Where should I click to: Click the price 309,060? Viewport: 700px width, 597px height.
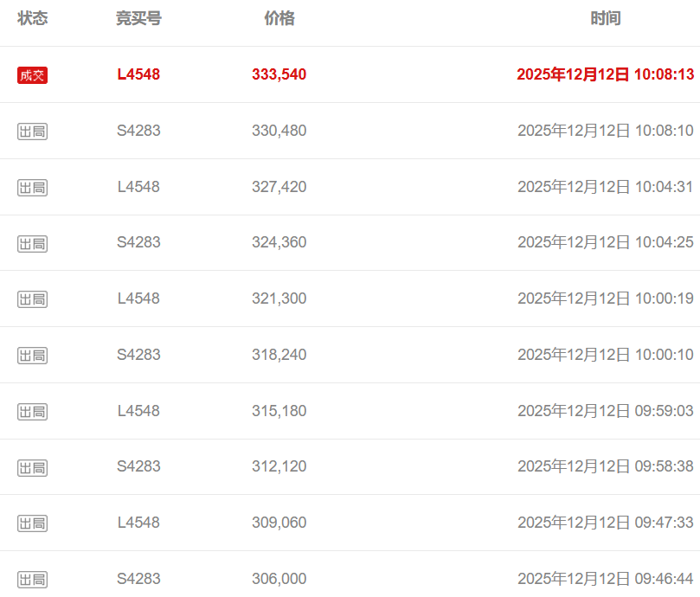pyautogui.click(x=279, y=523)
